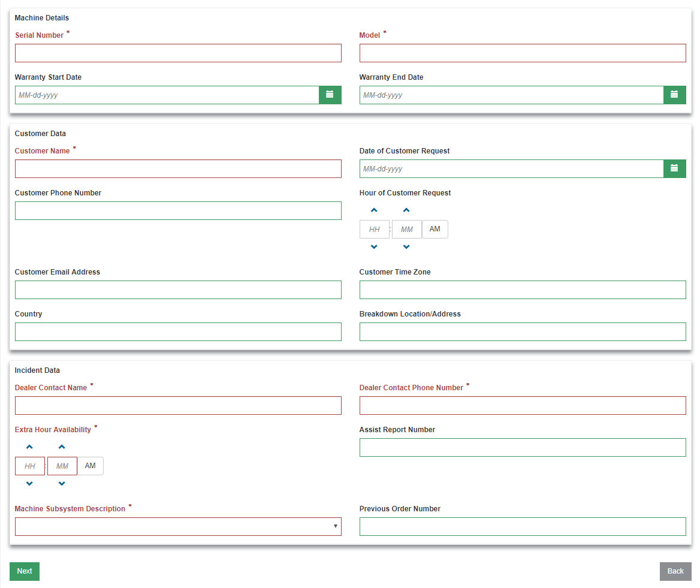
Task: Click MM box of Extra Hour Availability
Action: [x=62, y=466]
